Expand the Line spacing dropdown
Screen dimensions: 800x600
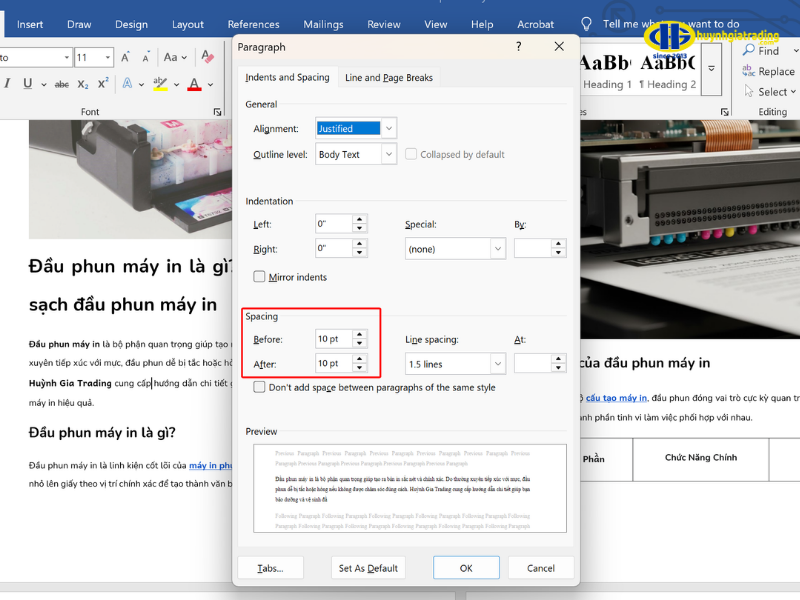tap(497, 364)
